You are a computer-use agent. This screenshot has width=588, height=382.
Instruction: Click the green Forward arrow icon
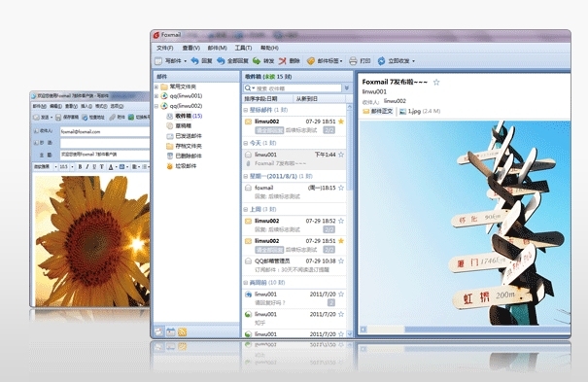[257, 60]
